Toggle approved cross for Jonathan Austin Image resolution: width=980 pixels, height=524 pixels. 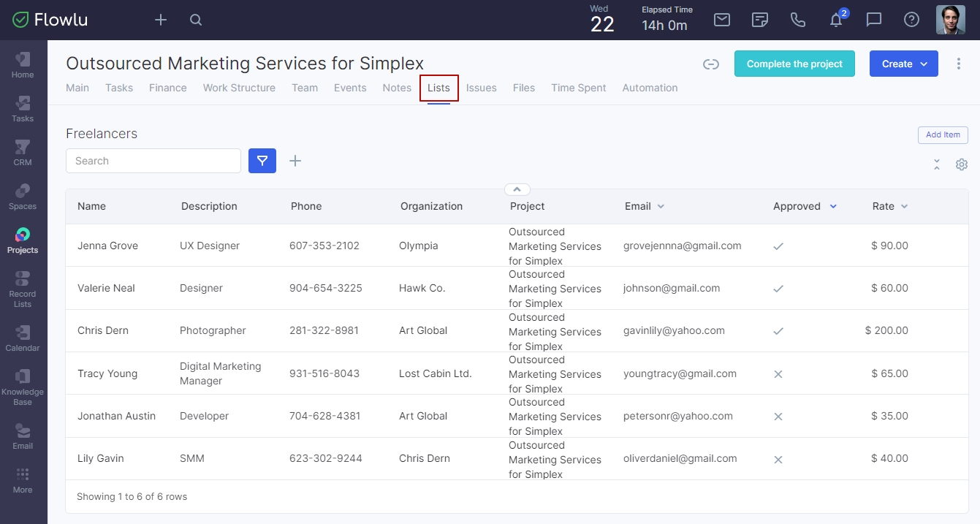tap(778, 417)
